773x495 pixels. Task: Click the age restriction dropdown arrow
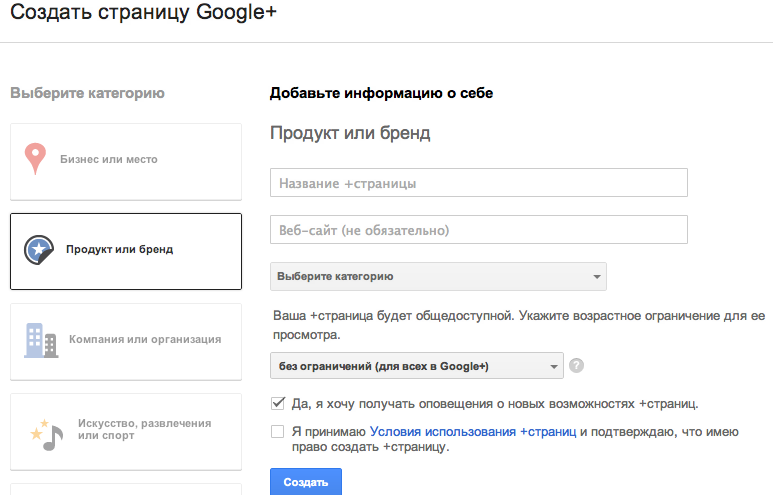(554, 367)
